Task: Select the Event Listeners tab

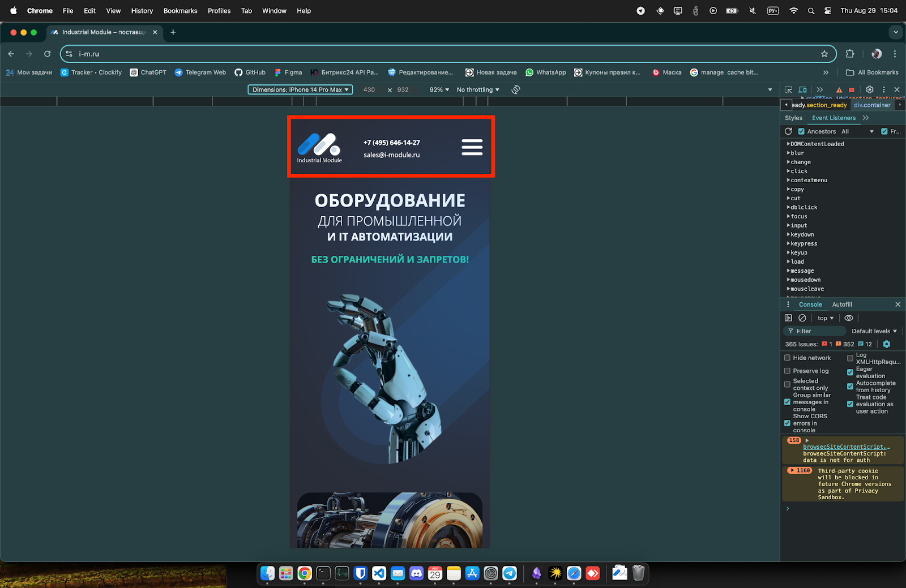Action: click(x=834, y=118)
